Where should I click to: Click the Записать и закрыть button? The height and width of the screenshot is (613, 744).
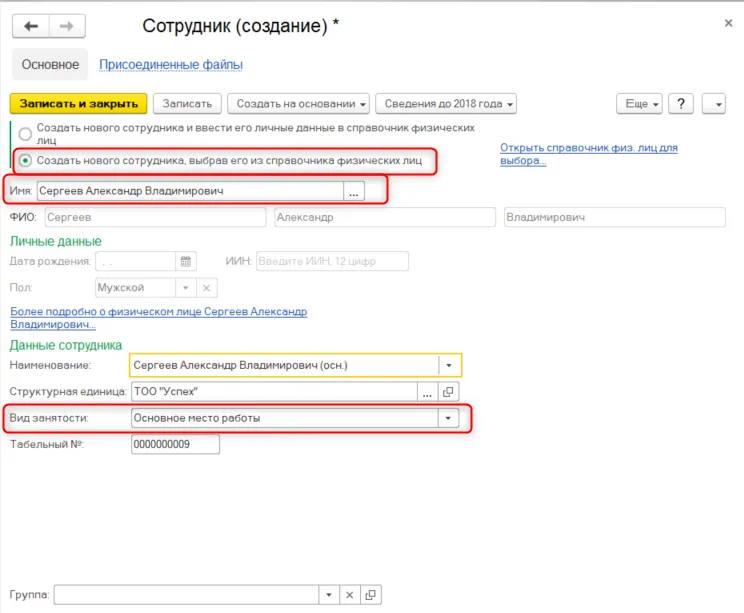coord(79,103)
